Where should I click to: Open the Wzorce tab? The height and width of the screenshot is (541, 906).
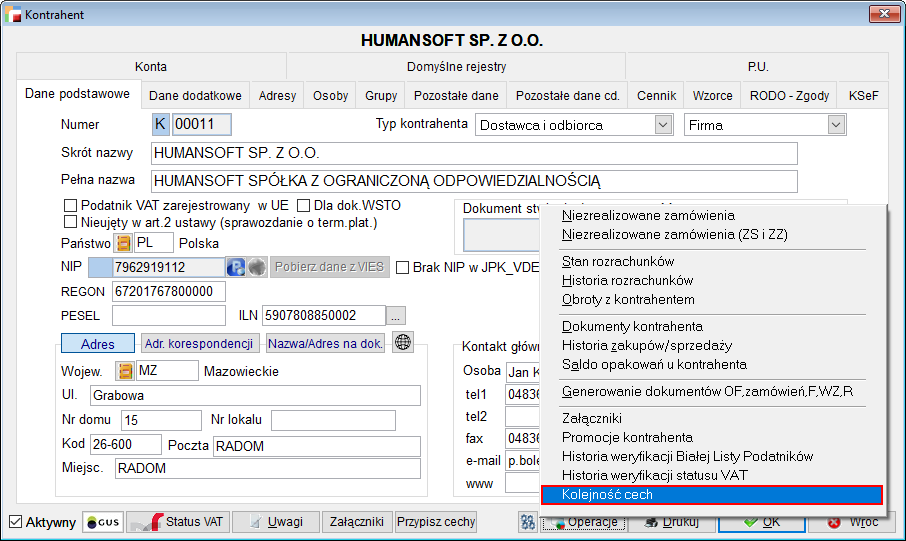click(x=712, y=95)
